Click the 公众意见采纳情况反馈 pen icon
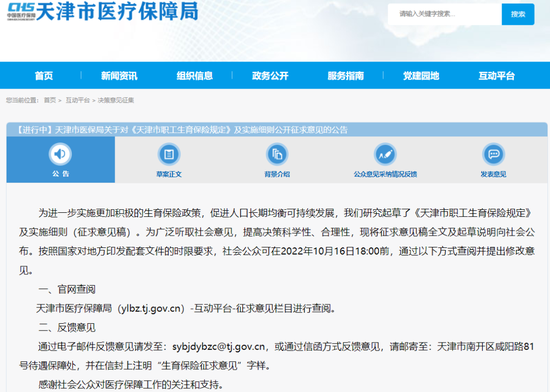This screenshot has width=550, height=392. point(385,154)
